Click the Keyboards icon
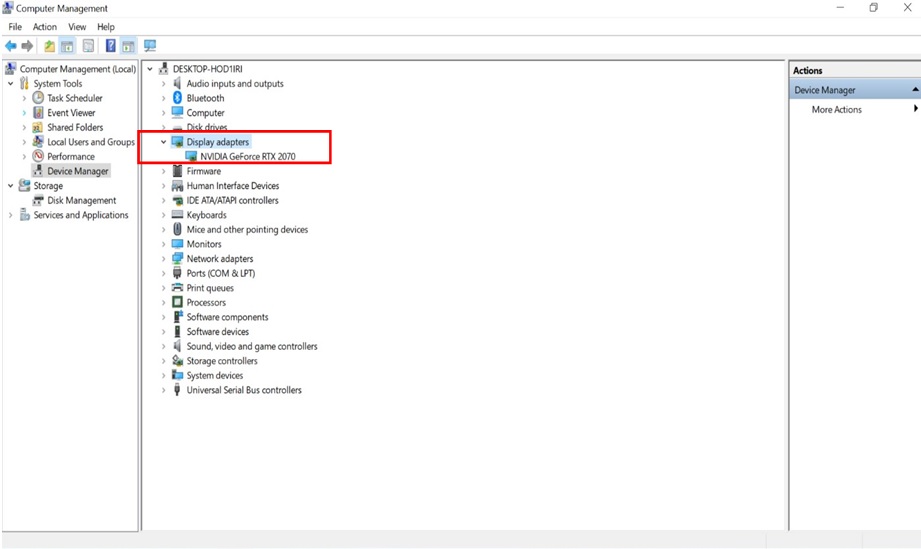Image resolution: width=921 pixels, height=549 pixels. [x=177, y=215]
